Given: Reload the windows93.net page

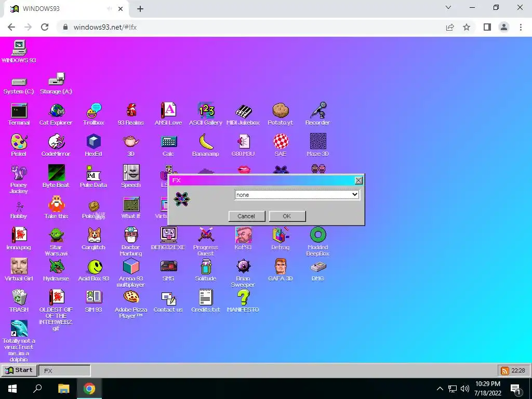Looking at the screenshot, I should tap(45, 27).
